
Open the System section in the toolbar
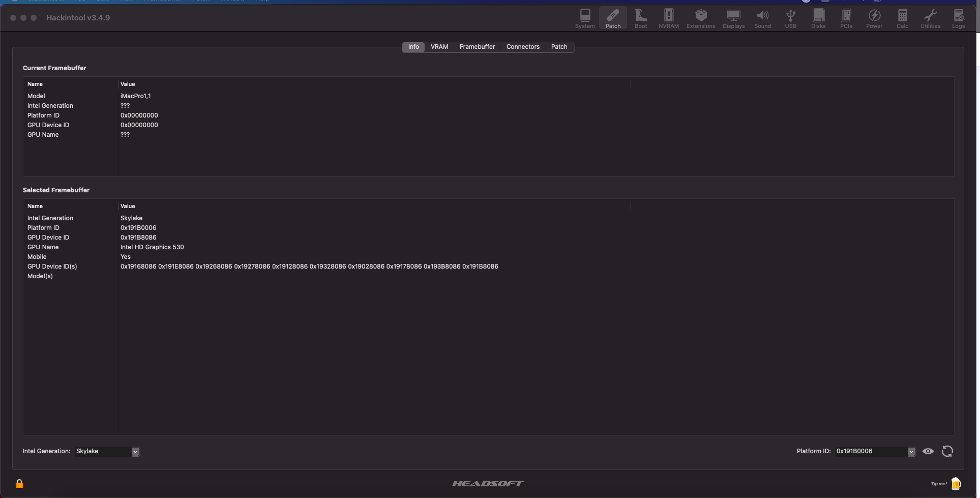[x=584, y=19]
